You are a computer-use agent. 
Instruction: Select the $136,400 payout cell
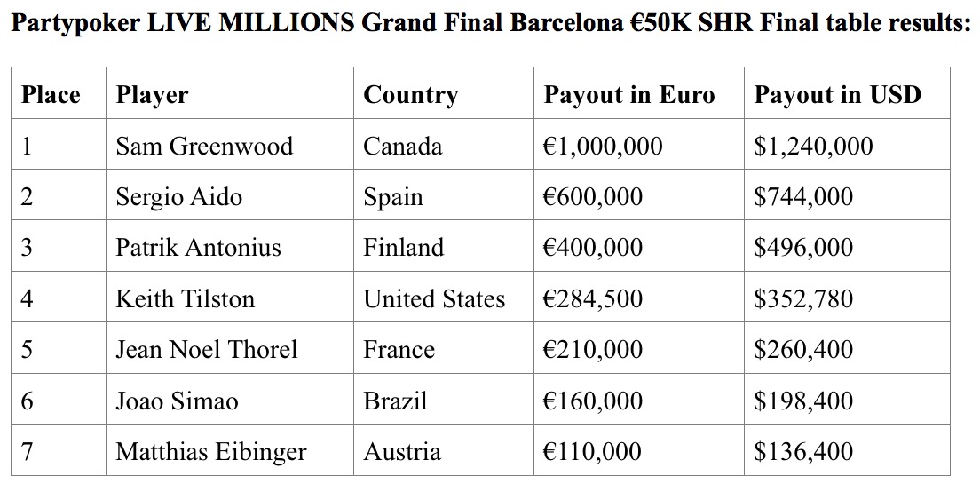coord(847,451)
